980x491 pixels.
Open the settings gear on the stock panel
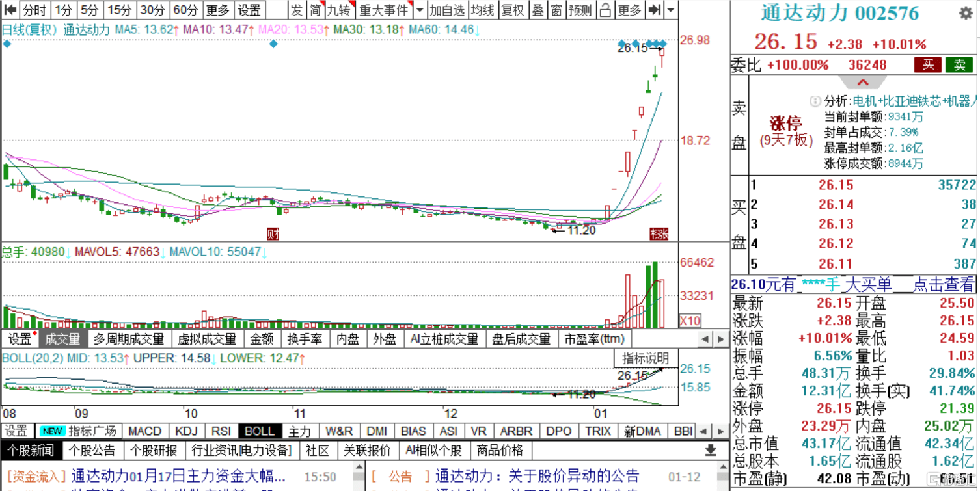[x=965, y=13]
